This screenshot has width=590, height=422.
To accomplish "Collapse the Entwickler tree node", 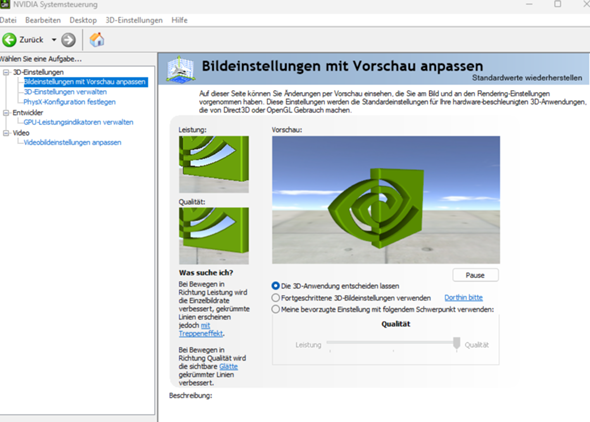I will (6, 112).
